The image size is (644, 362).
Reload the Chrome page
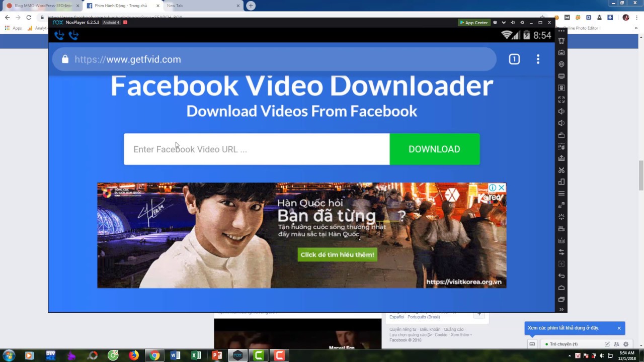[29, 17]
